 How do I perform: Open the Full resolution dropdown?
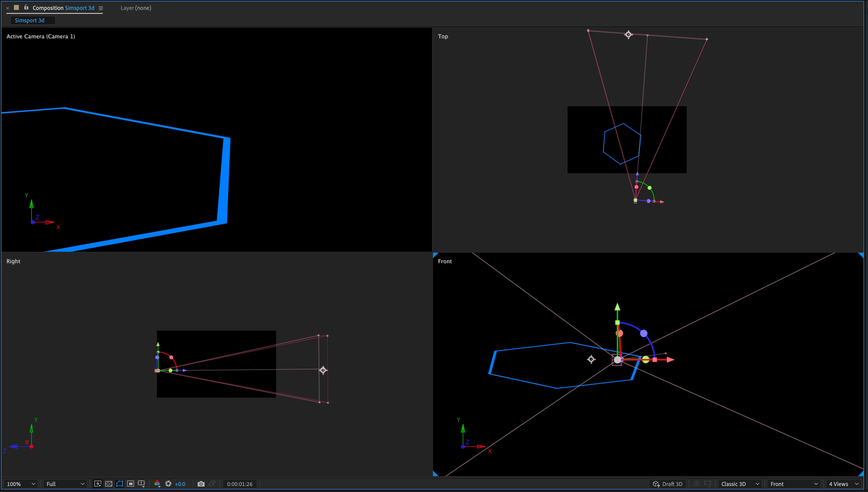pyautogui.click(x=65, y=484)
